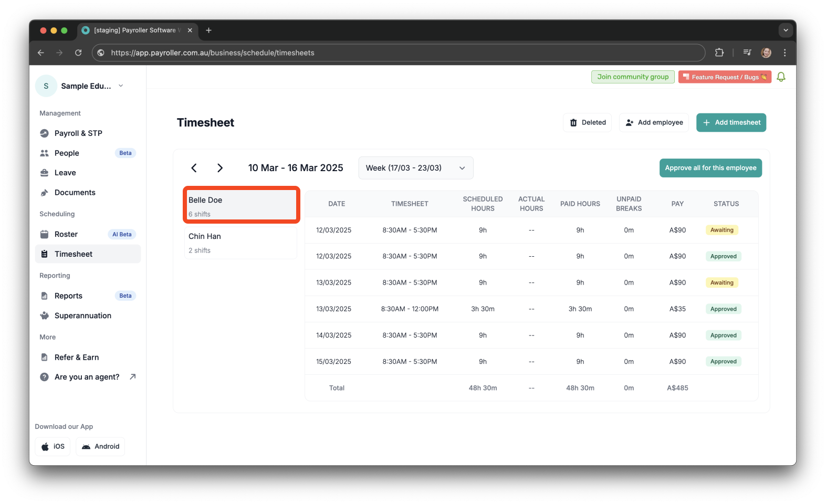Open browser extensions puzzle icon
826x504 pixels.
719,52
